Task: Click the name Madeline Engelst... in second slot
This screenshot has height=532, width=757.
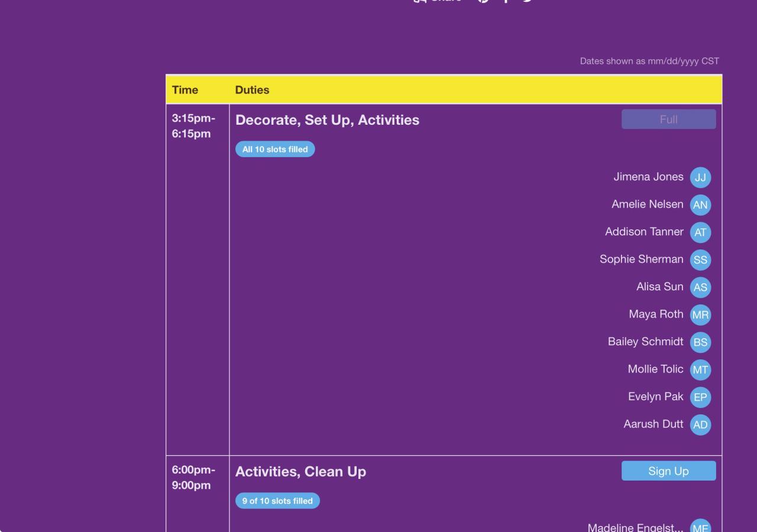Action: click(635, 527)
